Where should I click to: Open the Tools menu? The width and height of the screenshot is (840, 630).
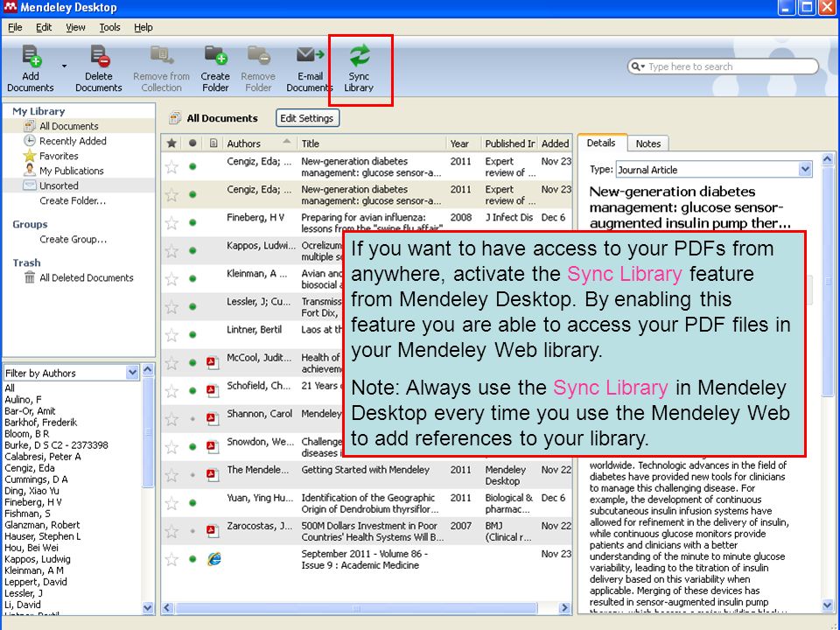[x=110, y=27]
